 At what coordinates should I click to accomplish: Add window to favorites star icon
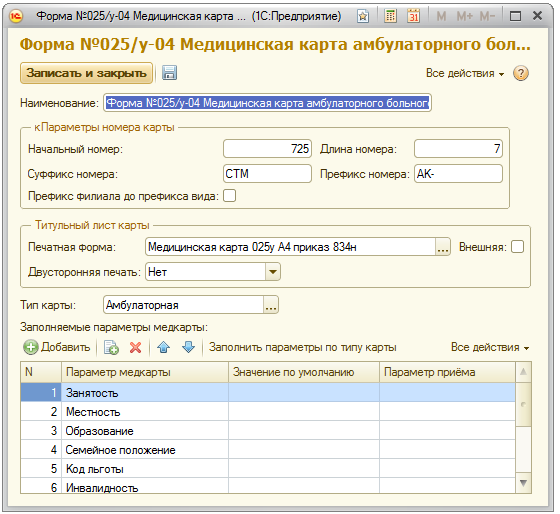[363, 16]
